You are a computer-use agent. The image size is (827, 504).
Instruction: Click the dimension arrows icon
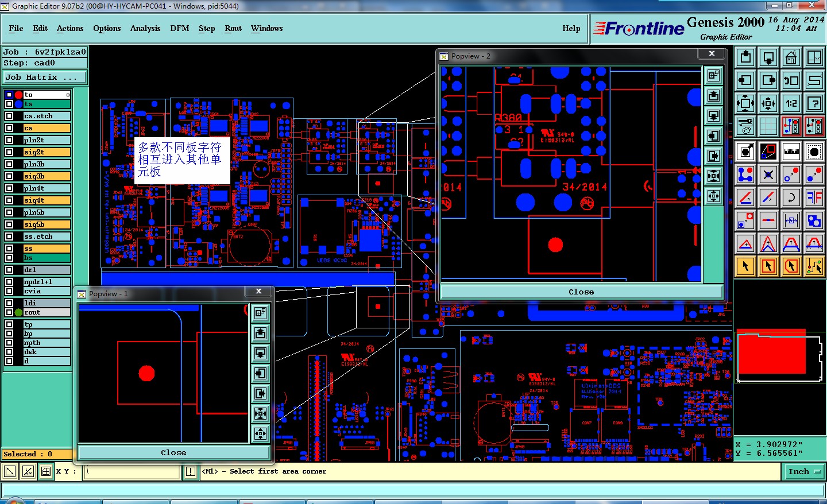coord(791,220)
